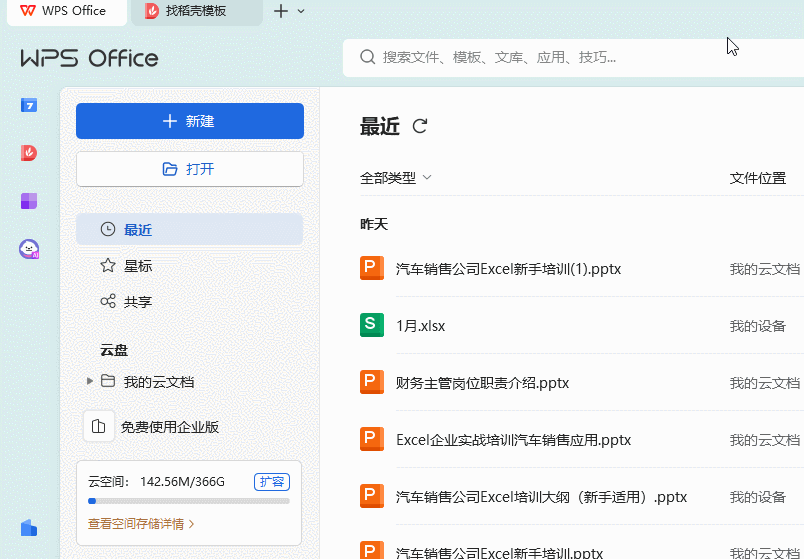Click the 新建 button
The width and height of the screenshot is (804, 559).
pos(190,121)
